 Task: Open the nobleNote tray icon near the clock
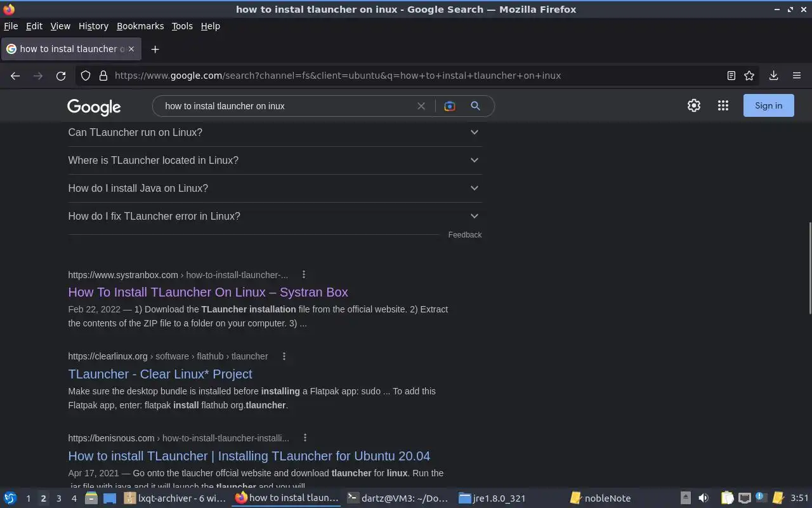(x=778, y=498)
